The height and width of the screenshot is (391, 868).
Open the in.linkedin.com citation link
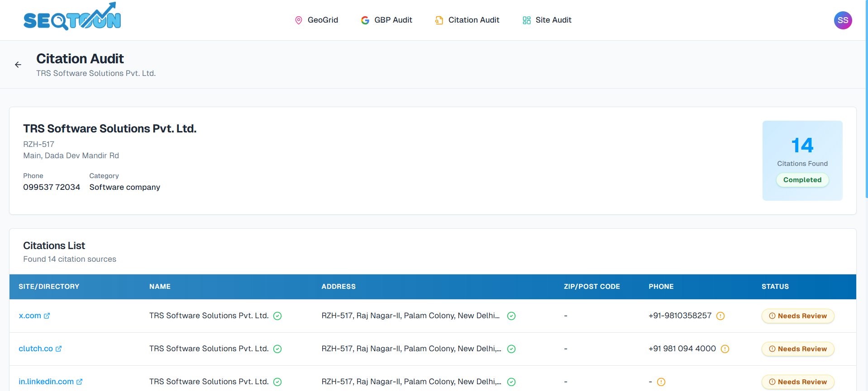pos(46,382)
